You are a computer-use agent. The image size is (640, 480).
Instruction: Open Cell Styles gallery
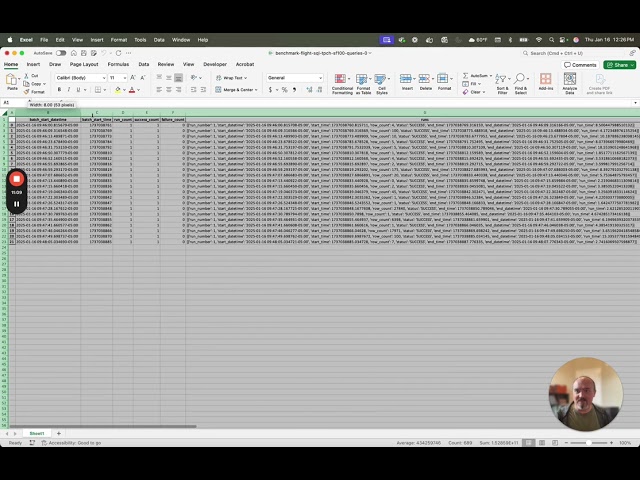[382, 84]
